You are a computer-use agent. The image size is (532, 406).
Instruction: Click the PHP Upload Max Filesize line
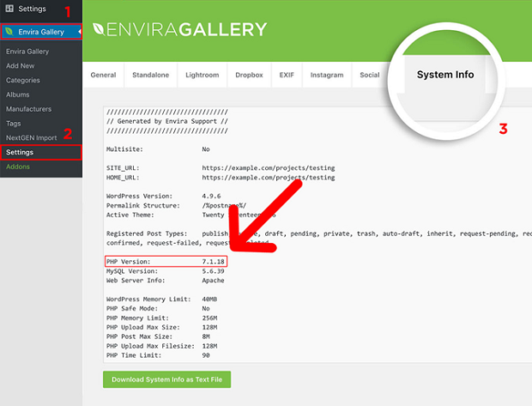tap(161, 346)
